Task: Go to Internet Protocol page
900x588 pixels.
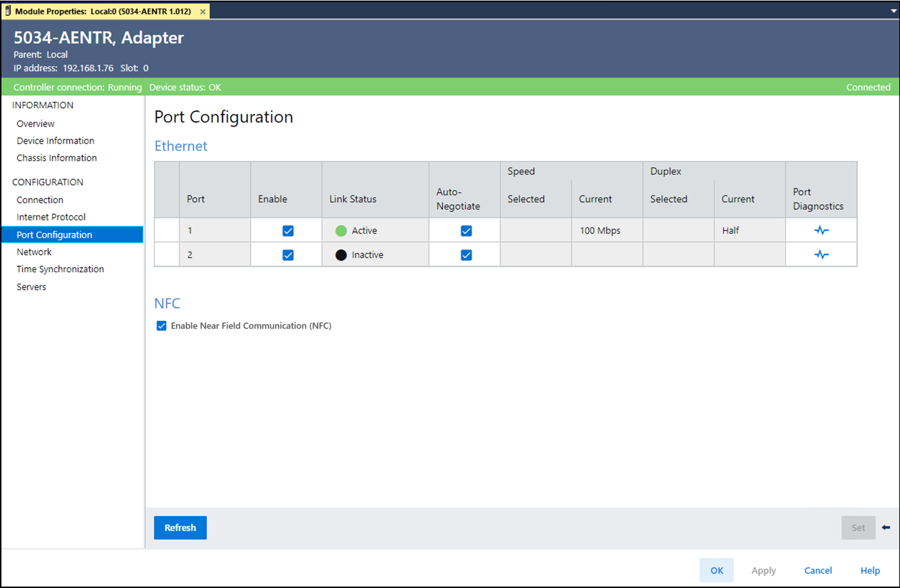Action: (51, 217)
